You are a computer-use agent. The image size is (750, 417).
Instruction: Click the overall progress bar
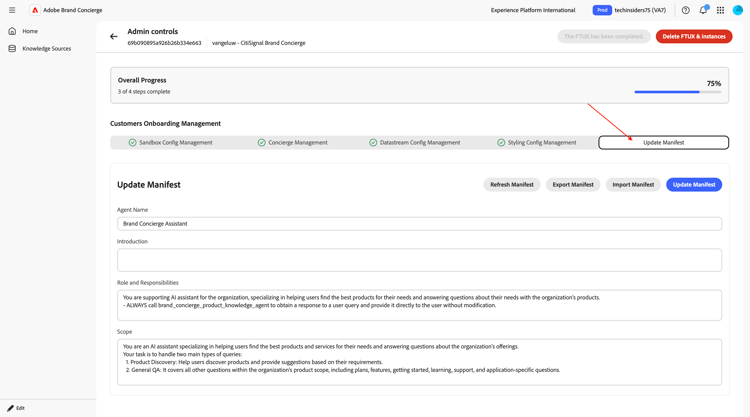(677, 92)
